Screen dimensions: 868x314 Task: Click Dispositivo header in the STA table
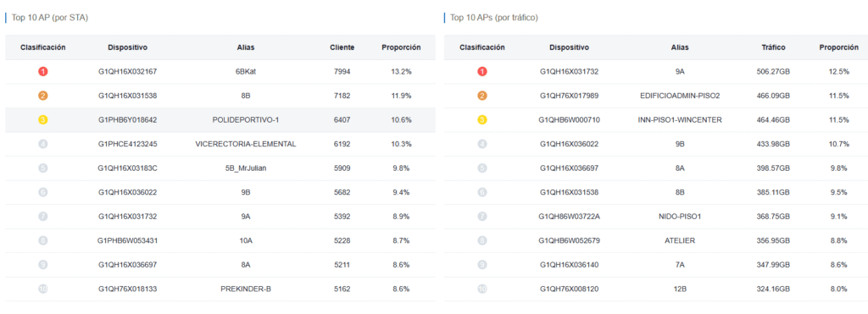point(128,47)
